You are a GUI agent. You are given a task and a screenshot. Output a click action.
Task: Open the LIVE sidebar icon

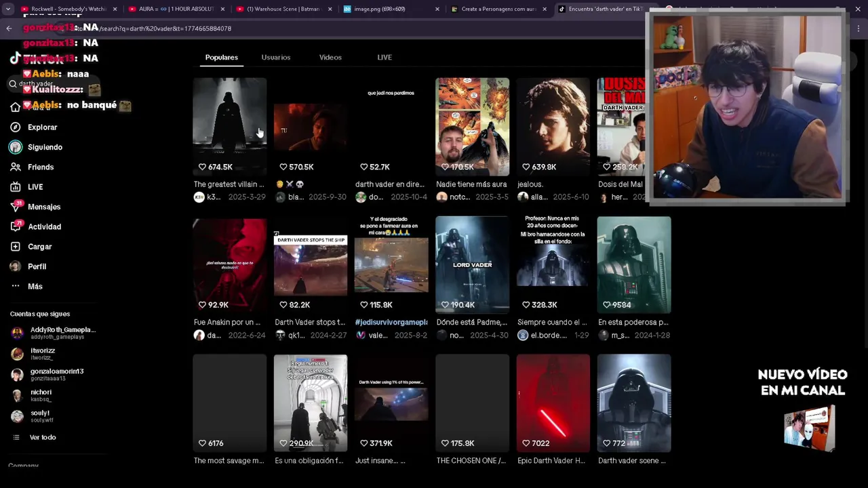pyautogui.click(x=16, y=187)
